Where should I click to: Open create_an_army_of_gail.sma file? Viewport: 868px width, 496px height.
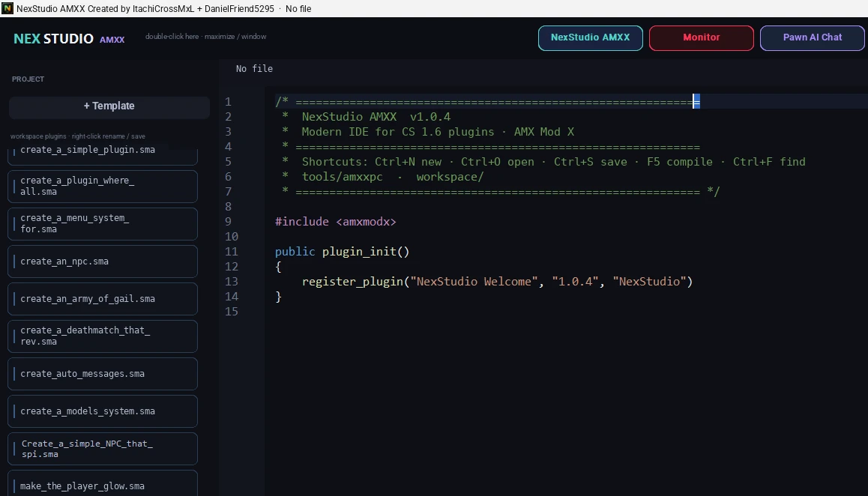103,299
